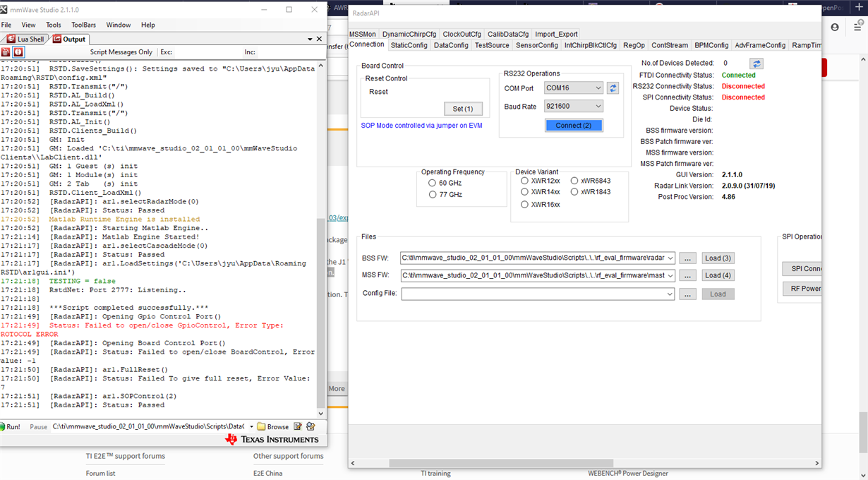Open the Output panel options arrow
This screenshot has height=480, width=868.
(x=310, y=39)
